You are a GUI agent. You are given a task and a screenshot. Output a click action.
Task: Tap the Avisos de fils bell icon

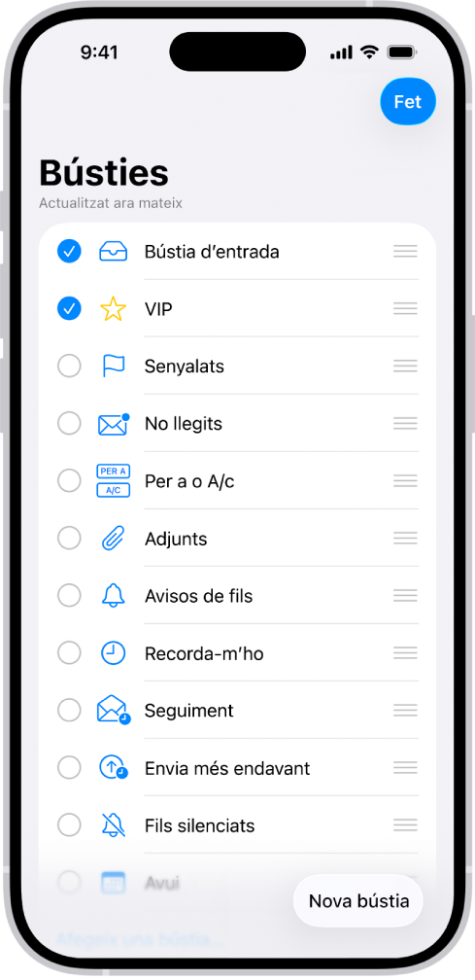point(114,596)
